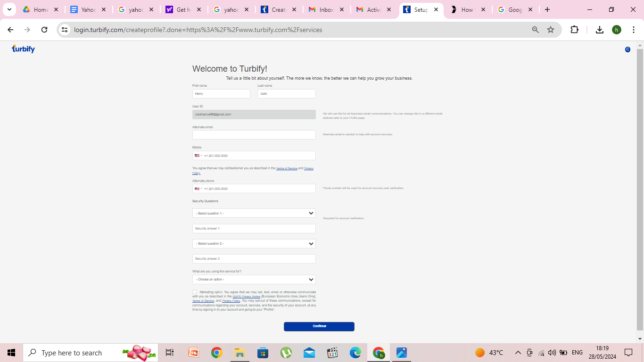Viewport: 644px width, 362px height.
Task: Close the 'Goog' tab
Action: pos(530,9)
